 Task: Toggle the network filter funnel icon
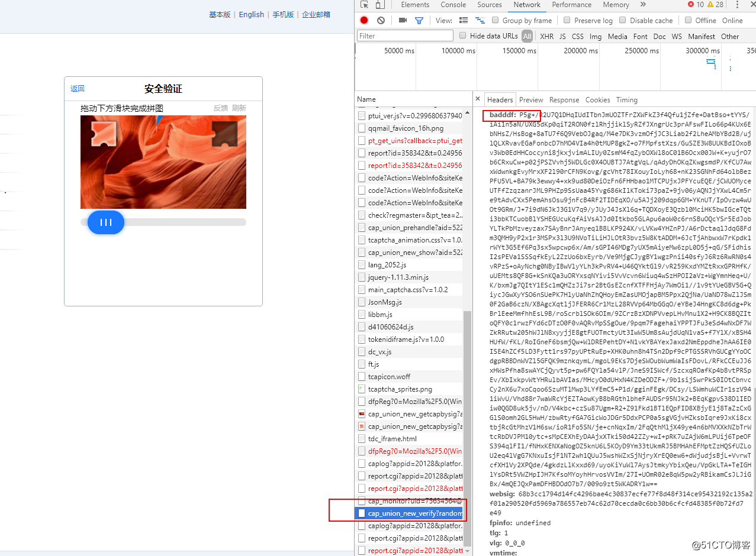click(x=419, y=20)
